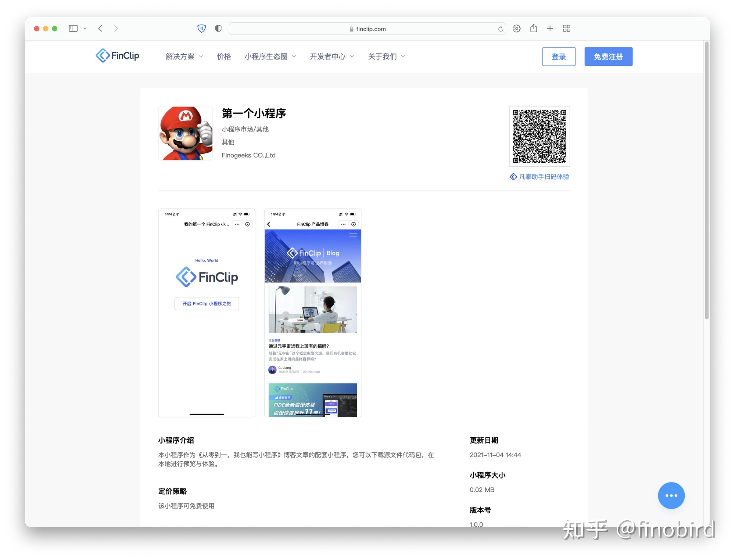The height and width of the screenshot is (560, 735).
Task: Click the 小程序介绍 heading
Action: (x=176, y=440)
